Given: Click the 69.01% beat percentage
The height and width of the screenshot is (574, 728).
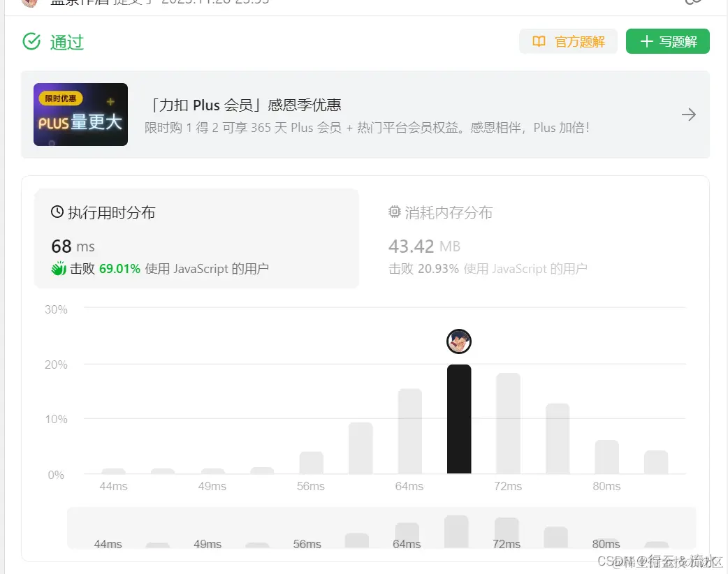Looking at the screenshot, I should 119,269.
